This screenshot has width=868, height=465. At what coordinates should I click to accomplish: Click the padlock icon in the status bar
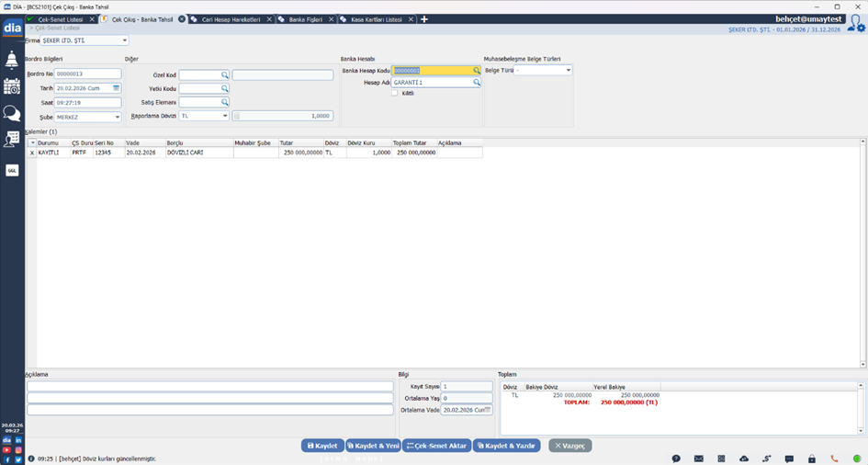811,459
